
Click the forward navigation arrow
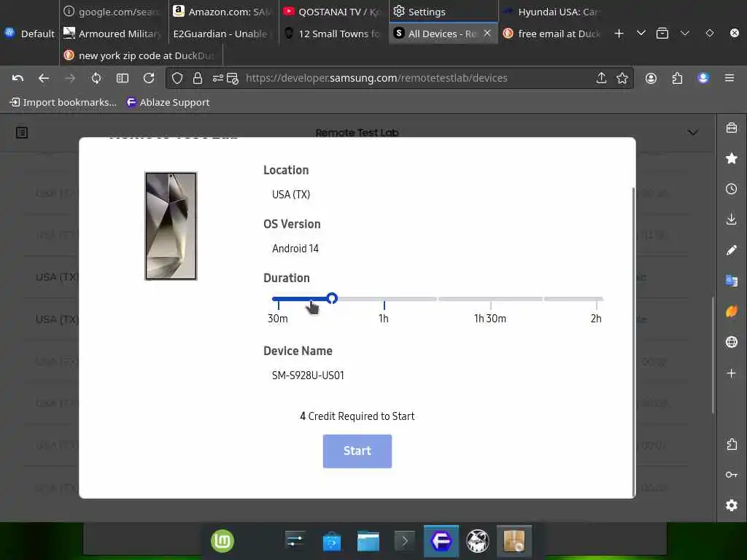[x=70, y=78]
